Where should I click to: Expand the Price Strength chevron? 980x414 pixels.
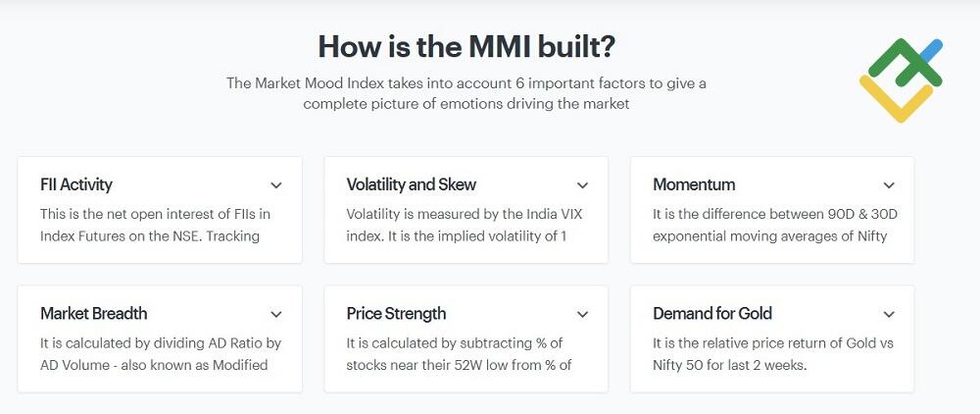(x=582, y=315)
